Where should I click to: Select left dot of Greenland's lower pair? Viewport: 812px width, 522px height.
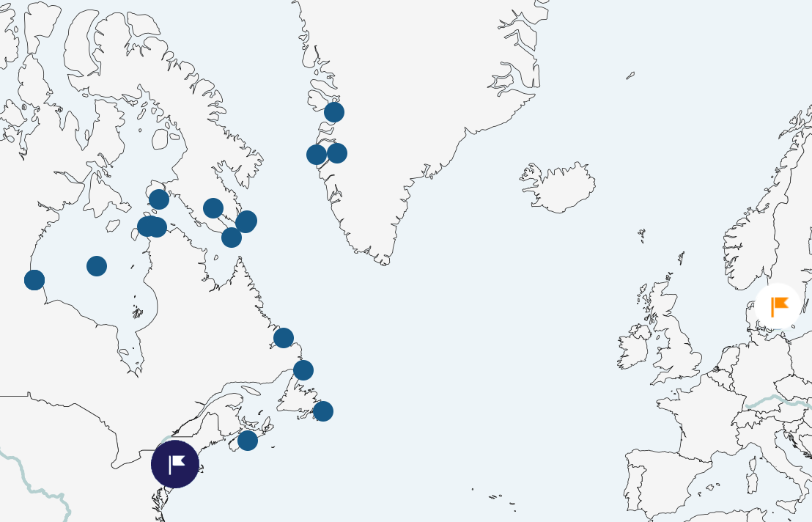tap(317, 155)
